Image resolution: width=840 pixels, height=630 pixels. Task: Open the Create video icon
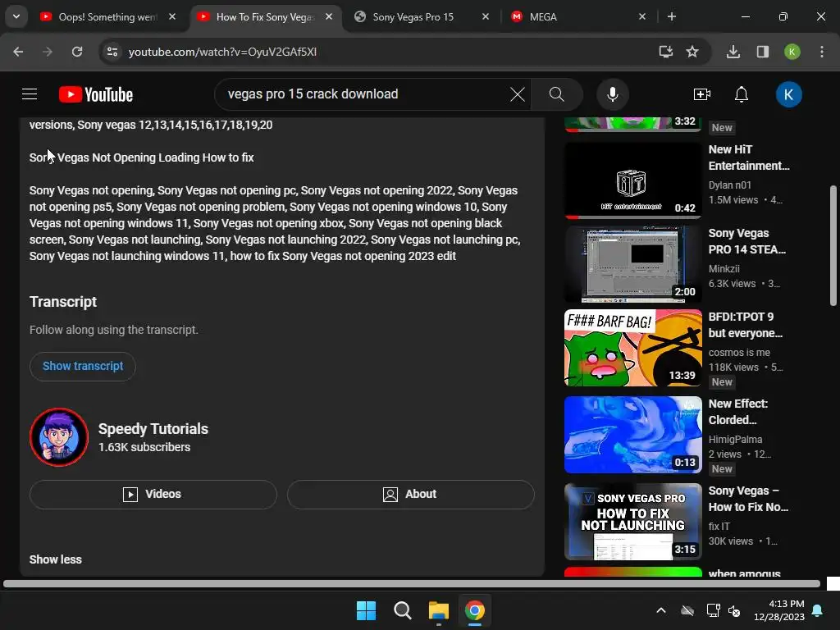pos(702,94)
